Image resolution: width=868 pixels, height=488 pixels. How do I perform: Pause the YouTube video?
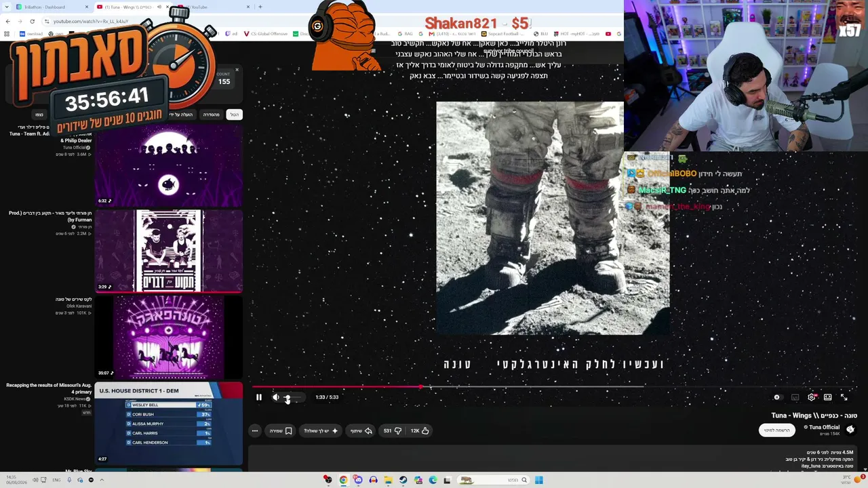point(258,397)
